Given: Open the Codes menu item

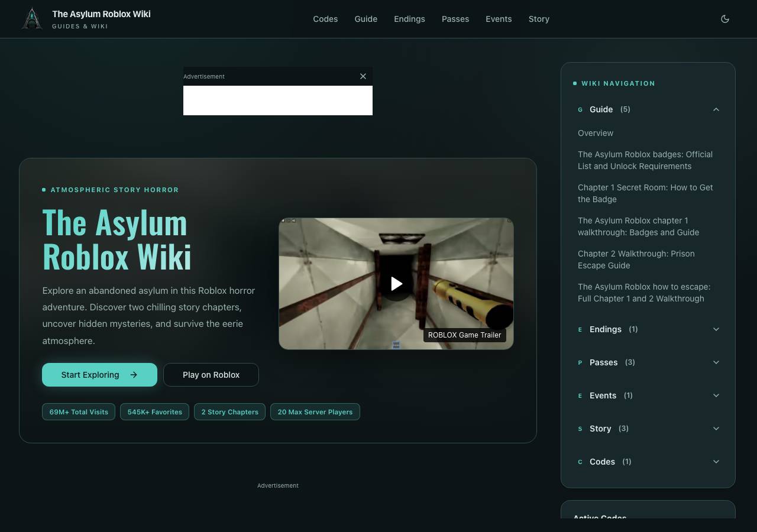Looking at the screenshot, I should pyautogui.click(x=325, y=19).
